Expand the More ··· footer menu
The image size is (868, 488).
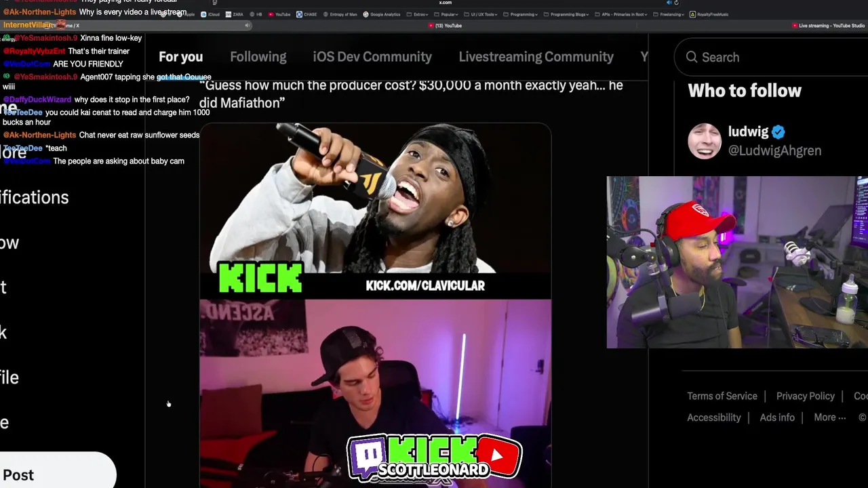tap(830, 418)
